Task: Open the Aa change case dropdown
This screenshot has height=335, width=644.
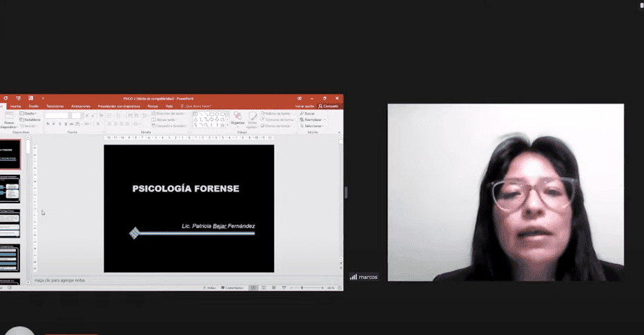Action: [87, 124]
